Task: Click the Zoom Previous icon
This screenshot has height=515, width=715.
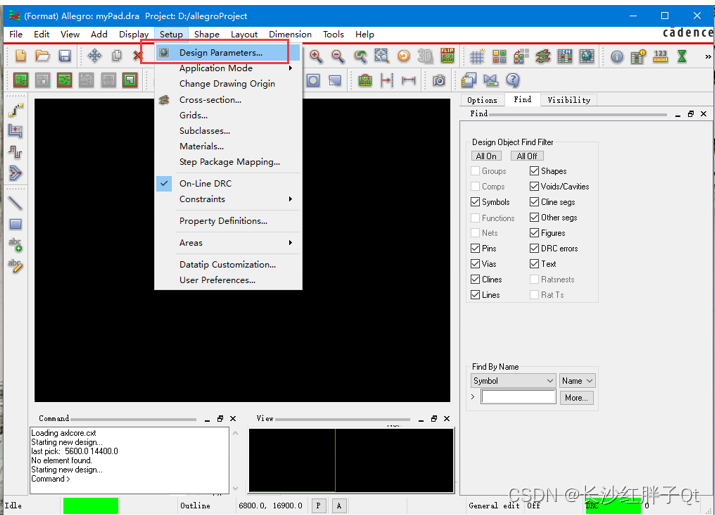Action: click(360, 56)
